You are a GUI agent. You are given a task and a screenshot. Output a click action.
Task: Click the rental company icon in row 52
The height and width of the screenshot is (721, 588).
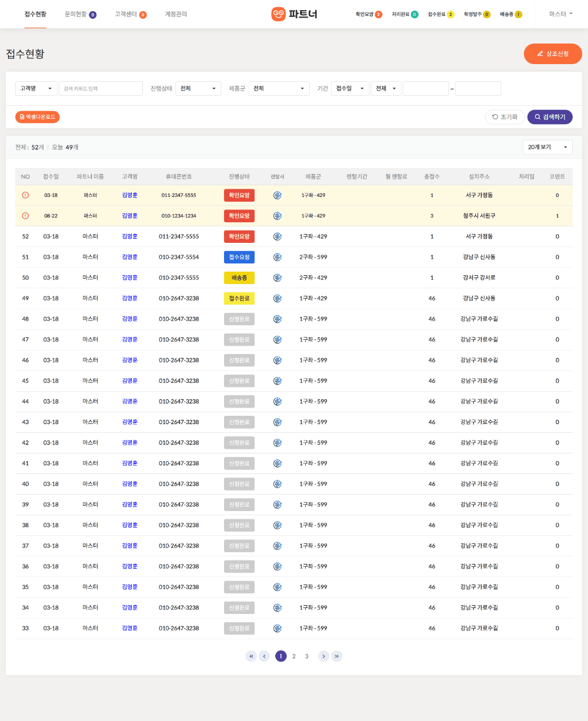278,236
